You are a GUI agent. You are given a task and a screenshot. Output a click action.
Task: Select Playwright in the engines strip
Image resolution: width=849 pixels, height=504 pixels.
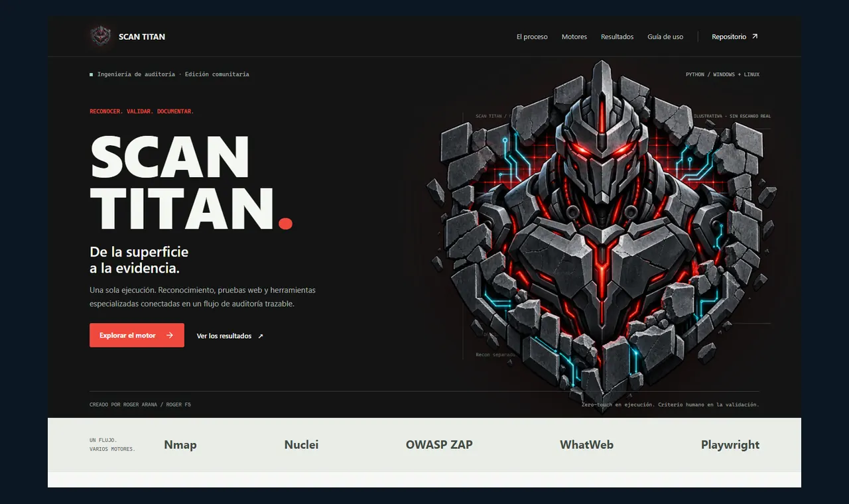point(730,445)
